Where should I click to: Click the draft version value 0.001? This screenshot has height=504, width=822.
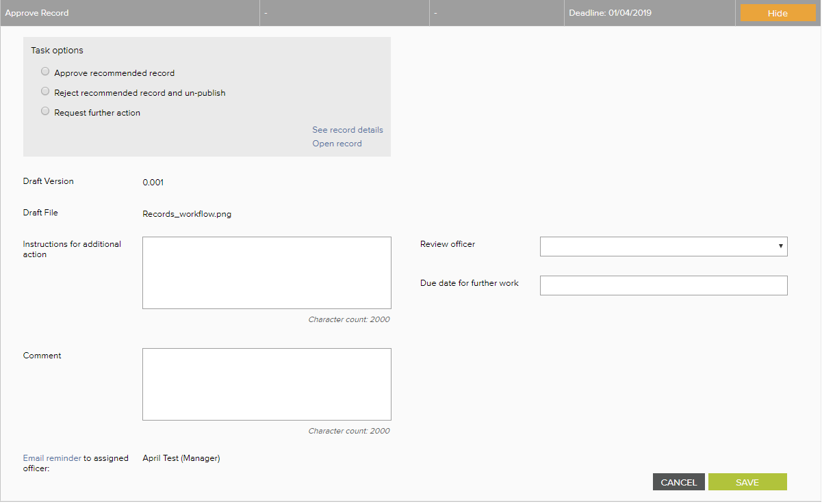[x=153, y=183]
